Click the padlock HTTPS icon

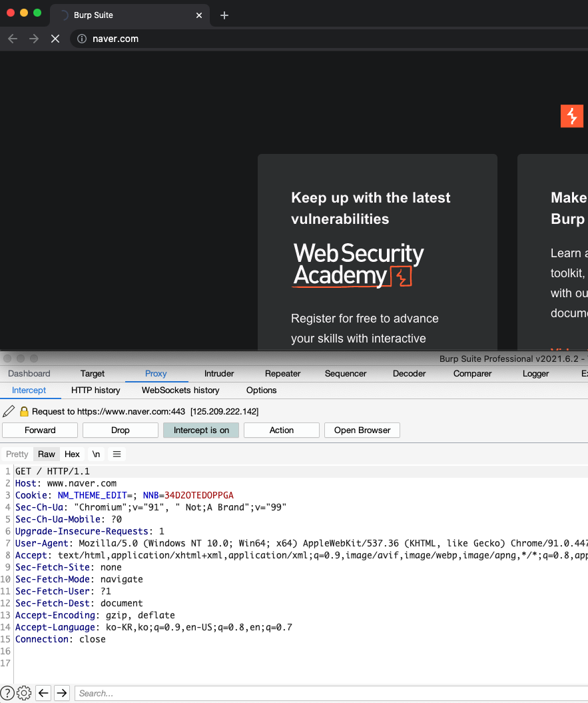click(24, 411)
